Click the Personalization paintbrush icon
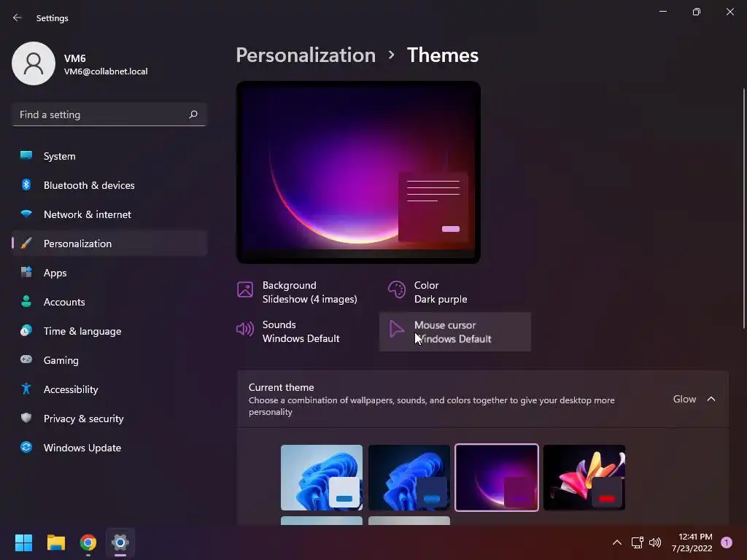The width and height of the screenshot is (747, 560). [x=26, y=244]
